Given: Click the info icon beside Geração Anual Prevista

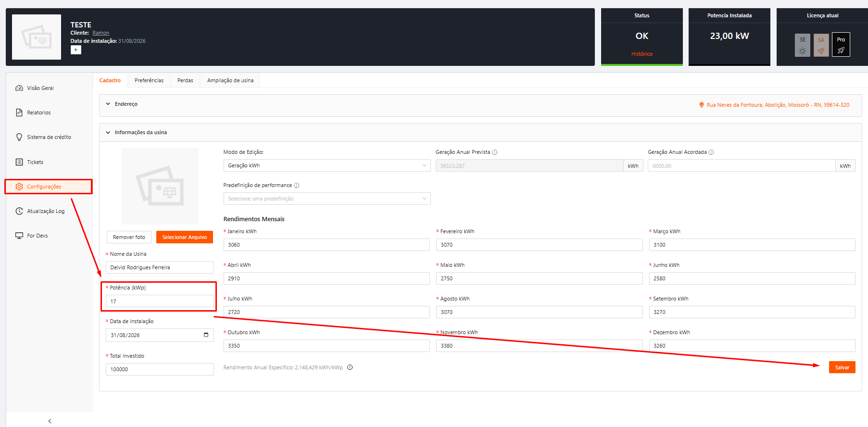Looking at the screenshot, I should tap(495, 152).
